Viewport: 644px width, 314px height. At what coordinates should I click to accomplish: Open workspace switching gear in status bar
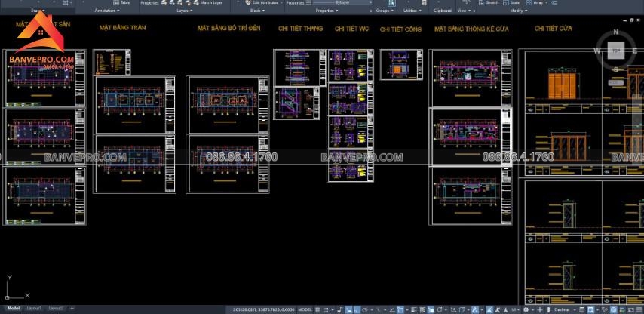[526, 309]
